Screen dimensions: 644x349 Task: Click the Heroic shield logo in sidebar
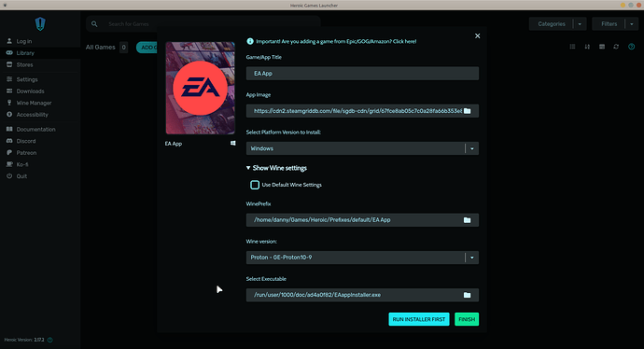tap(40, 24)
